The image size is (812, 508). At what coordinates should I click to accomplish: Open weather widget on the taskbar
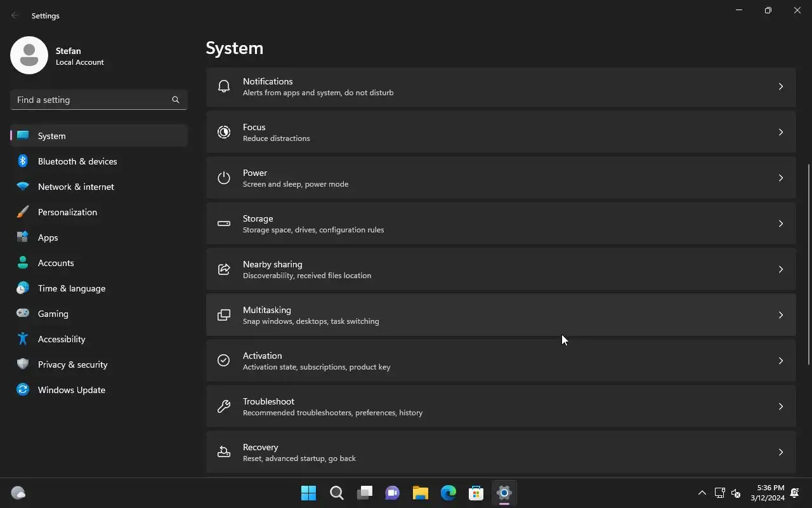click(18, 493)
